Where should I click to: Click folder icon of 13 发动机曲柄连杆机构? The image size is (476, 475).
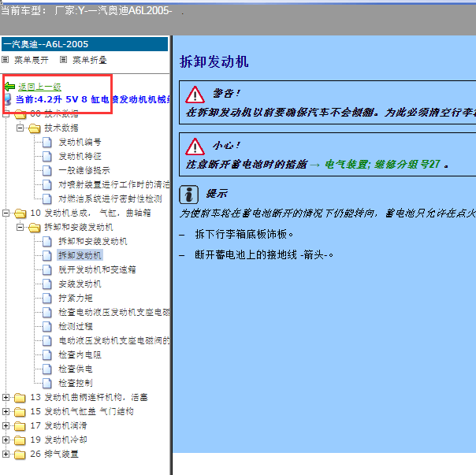20,397
